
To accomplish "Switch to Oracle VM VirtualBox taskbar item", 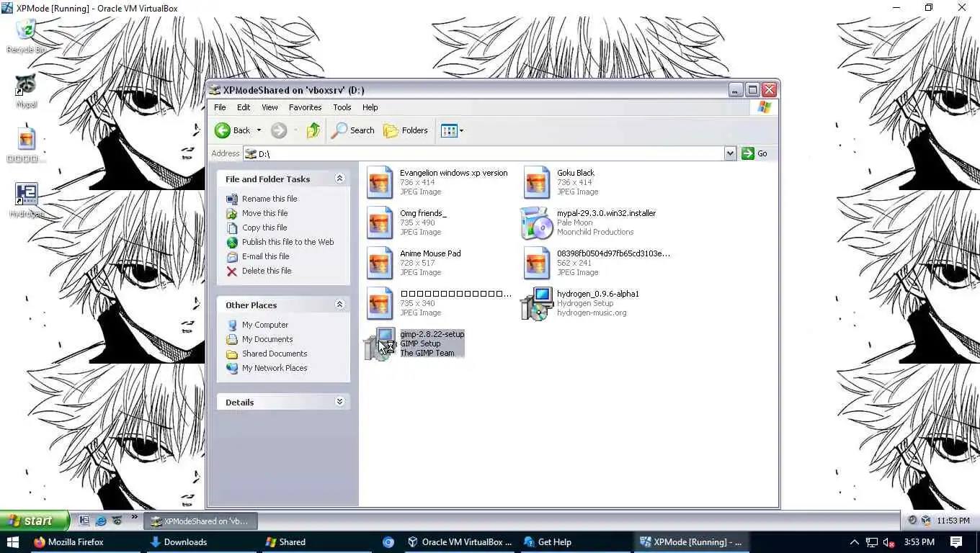I will 460,542.
